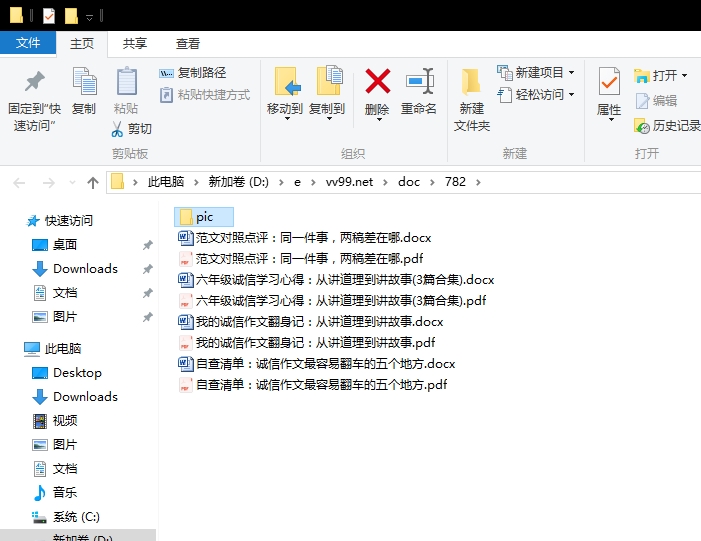Click 此电脑 in the address bar
The height and width of the screenshot is (541, 701).
point(166,182)
